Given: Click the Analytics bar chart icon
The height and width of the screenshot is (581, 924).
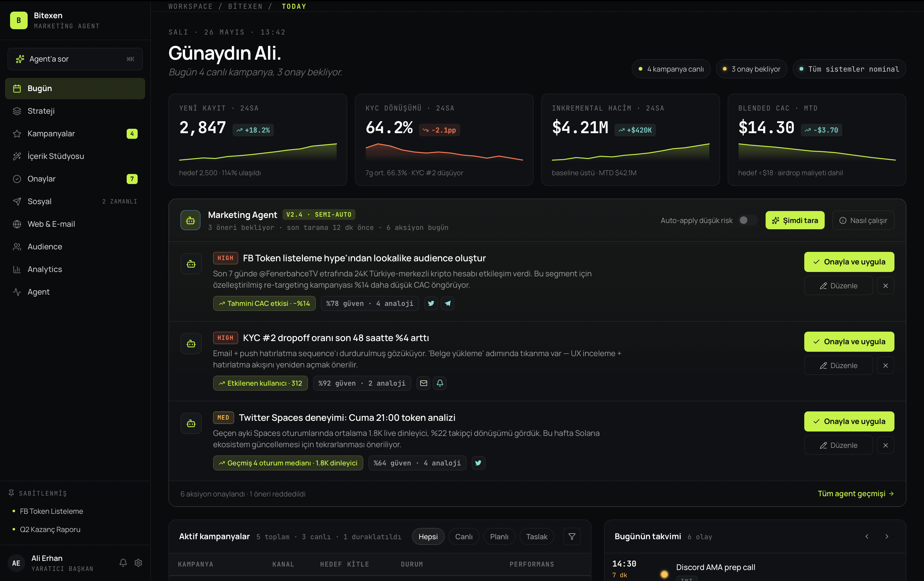Looking at the screenshot, I should (17, 269).
